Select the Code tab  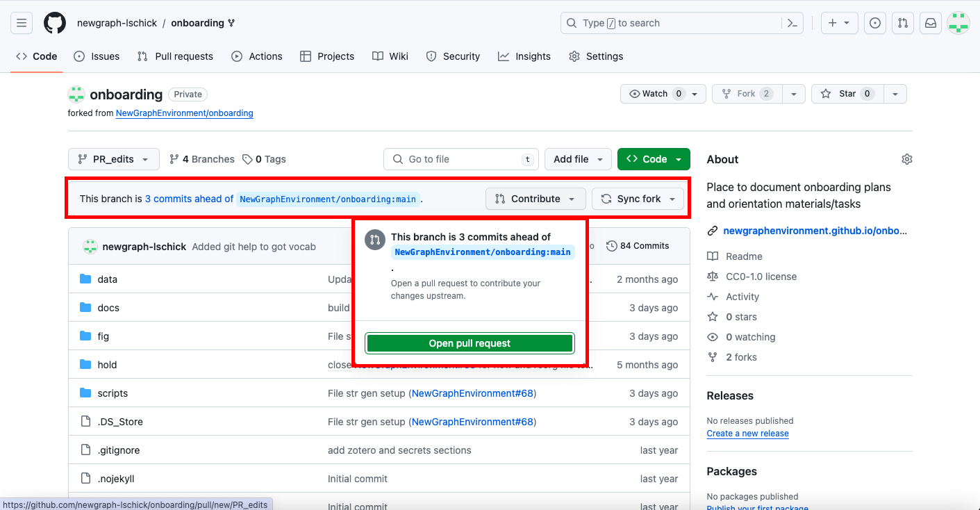(37, 56)
